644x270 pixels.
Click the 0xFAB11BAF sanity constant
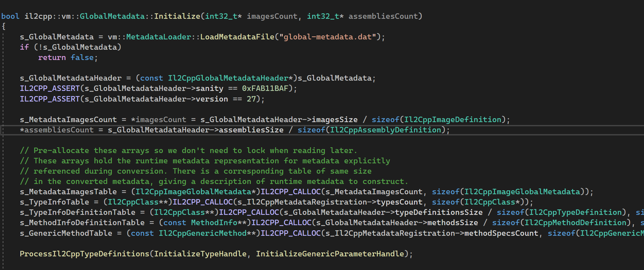265,88
